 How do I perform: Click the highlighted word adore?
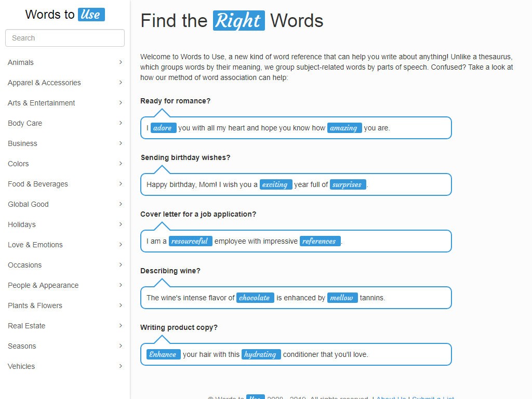coord(163,128)
